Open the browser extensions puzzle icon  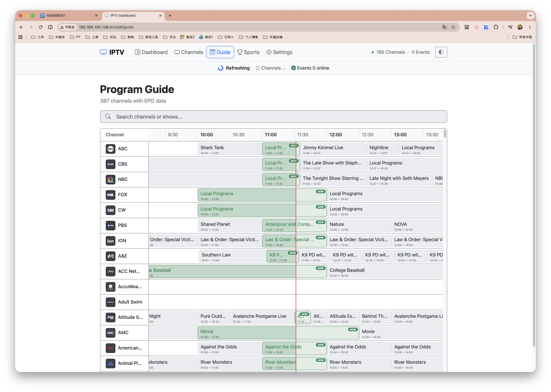(496, 27)
